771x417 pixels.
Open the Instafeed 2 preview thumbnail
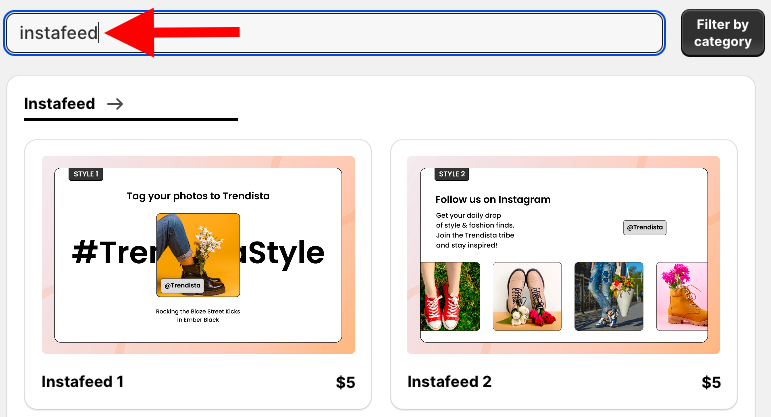click(563, 255)
